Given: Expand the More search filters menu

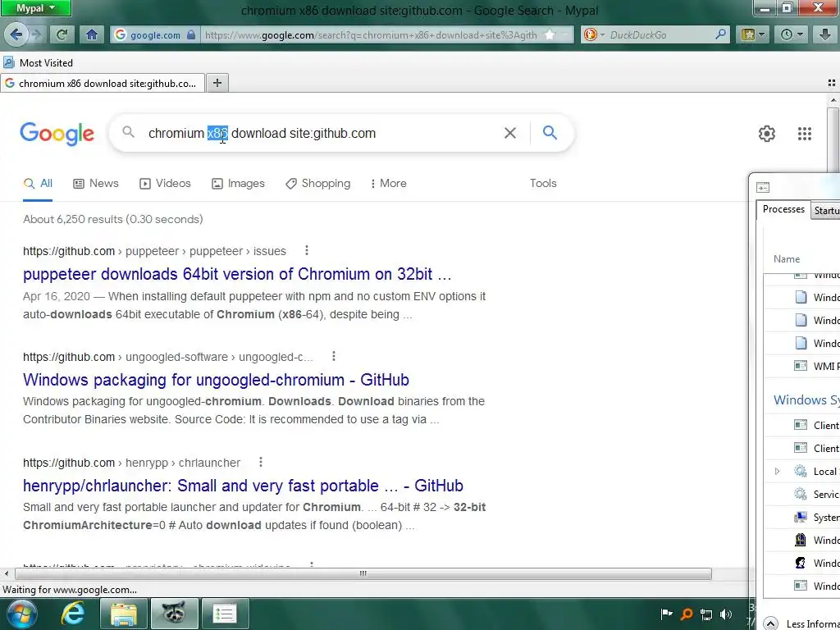Looking at the screenshot, I should pos(388,183).
